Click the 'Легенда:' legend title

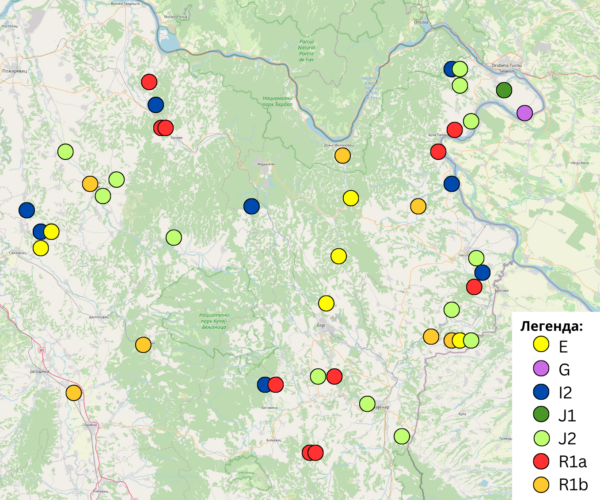pos(551,326)
